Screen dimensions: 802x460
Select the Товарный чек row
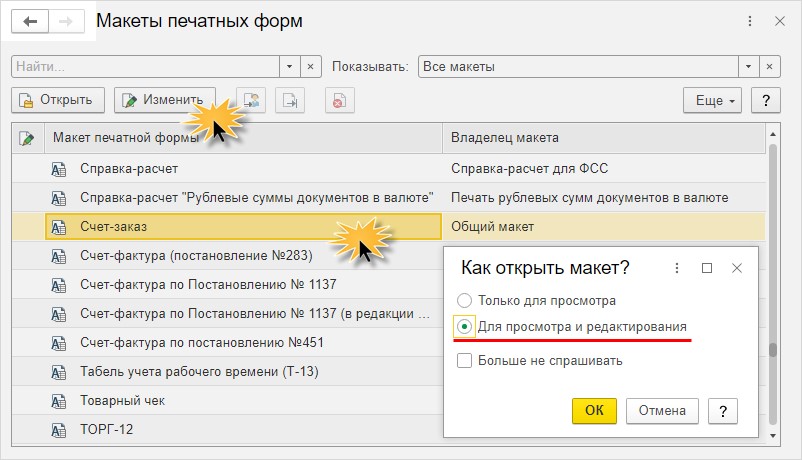(228, 401)
